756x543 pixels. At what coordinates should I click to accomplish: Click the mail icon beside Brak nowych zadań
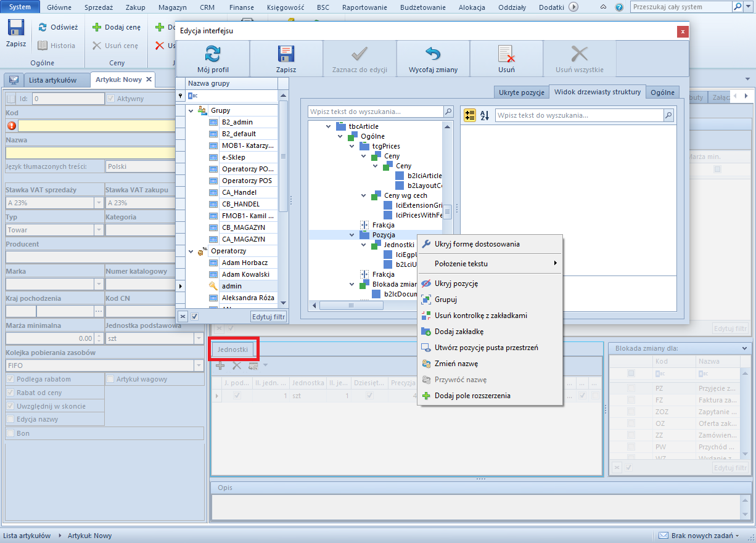(x=664, y=536)
